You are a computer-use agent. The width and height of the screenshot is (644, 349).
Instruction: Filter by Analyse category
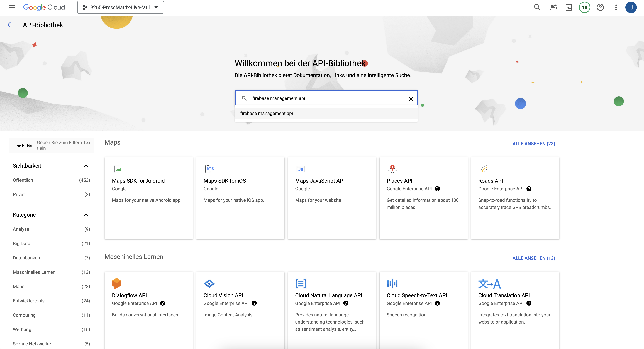point(51,229)
